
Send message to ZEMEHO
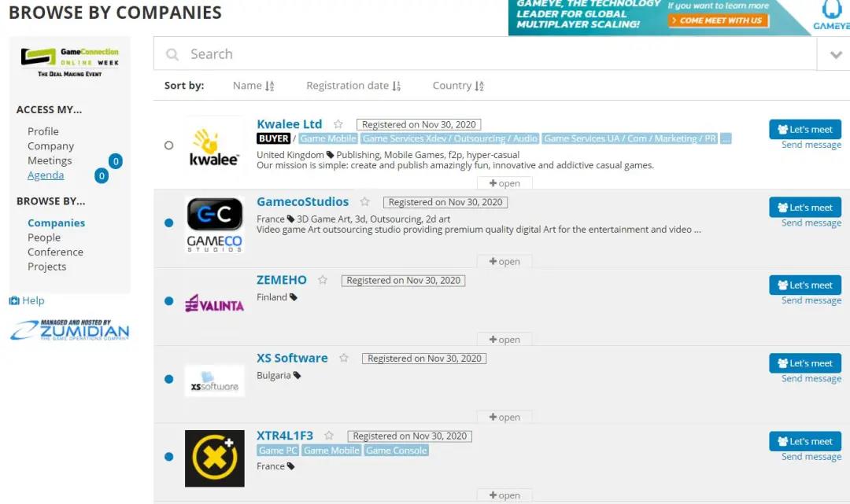tap(811, 300)
